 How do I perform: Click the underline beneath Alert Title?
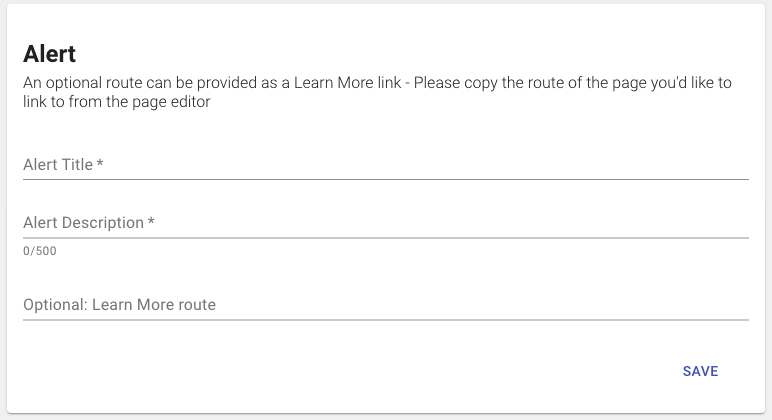coord(386,179)
